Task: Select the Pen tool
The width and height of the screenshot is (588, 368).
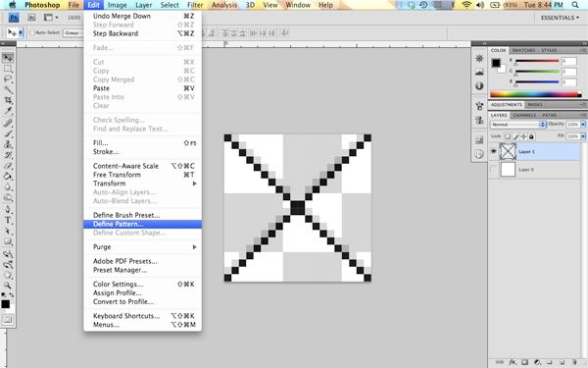Action: click(x=8, y=210)
